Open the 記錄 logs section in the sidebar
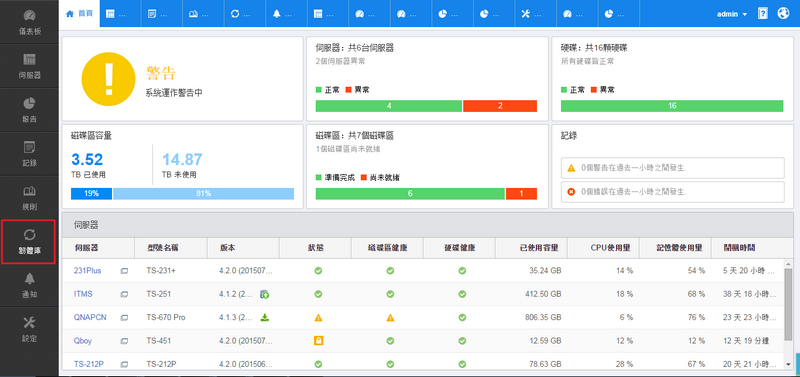Viewport: 800px width, 377px height. (29, 154)
